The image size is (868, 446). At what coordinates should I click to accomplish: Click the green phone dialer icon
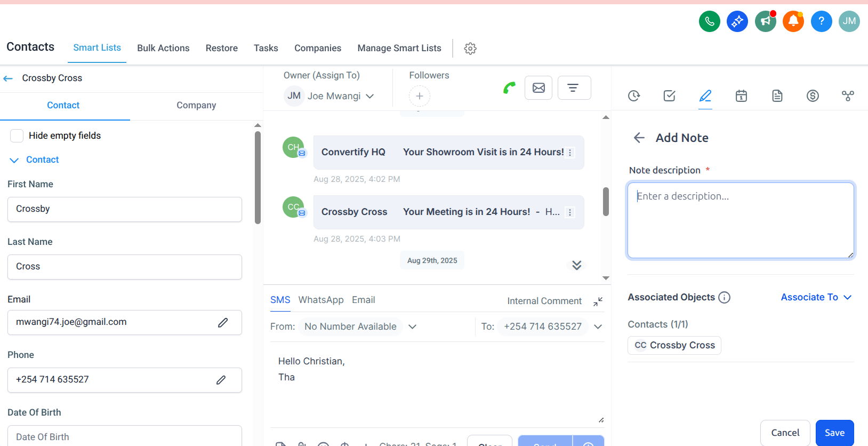point(710,21)
